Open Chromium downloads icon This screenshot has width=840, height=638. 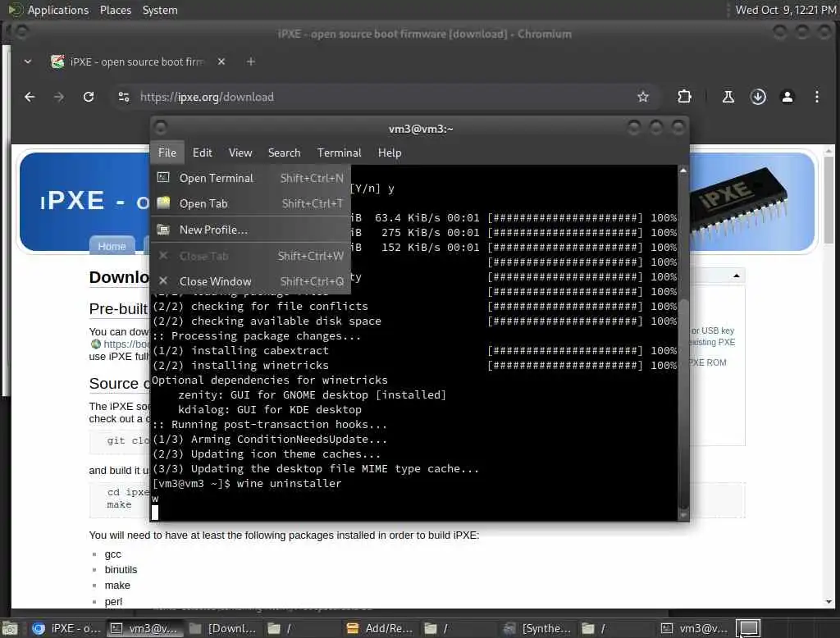click(x=757, y=97)
